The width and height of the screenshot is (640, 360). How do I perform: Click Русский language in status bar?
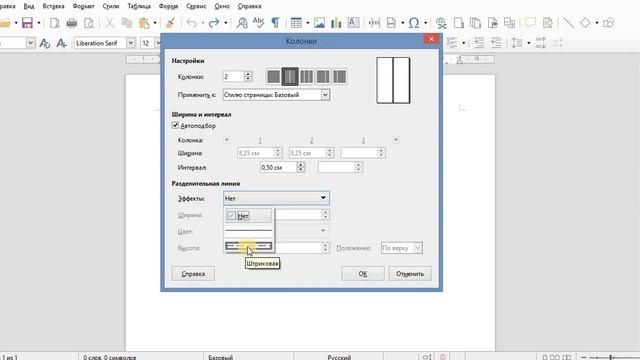(339, 357)
